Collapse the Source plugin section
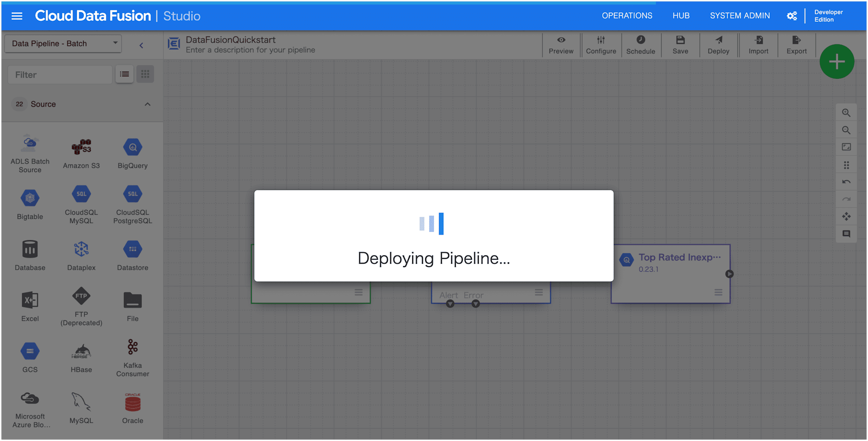Screen dimensions: 868x441 pyautogui.click(x=148, y=104)
